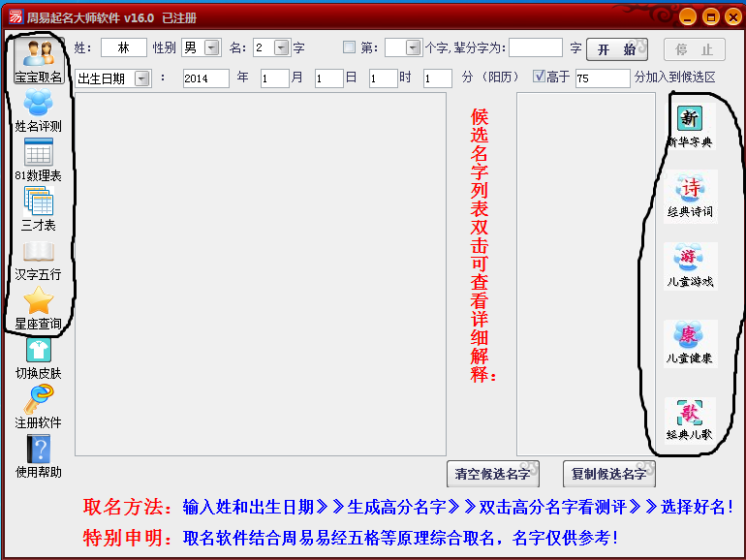Open the 81数理表 table
Viewport: 746px width, 560px height.
click(38, 158)
